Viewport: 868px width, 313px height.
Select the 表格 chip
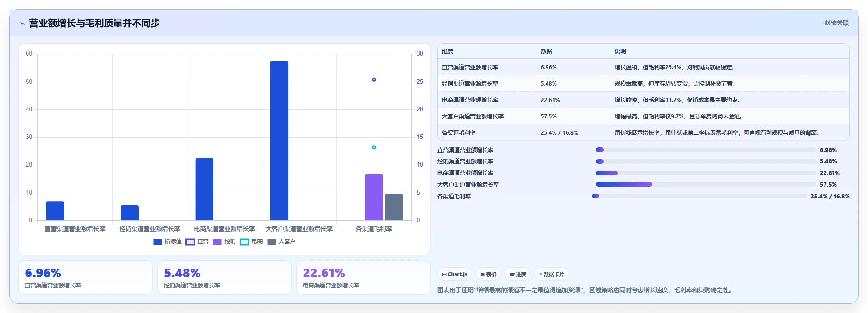pos(488,274)
